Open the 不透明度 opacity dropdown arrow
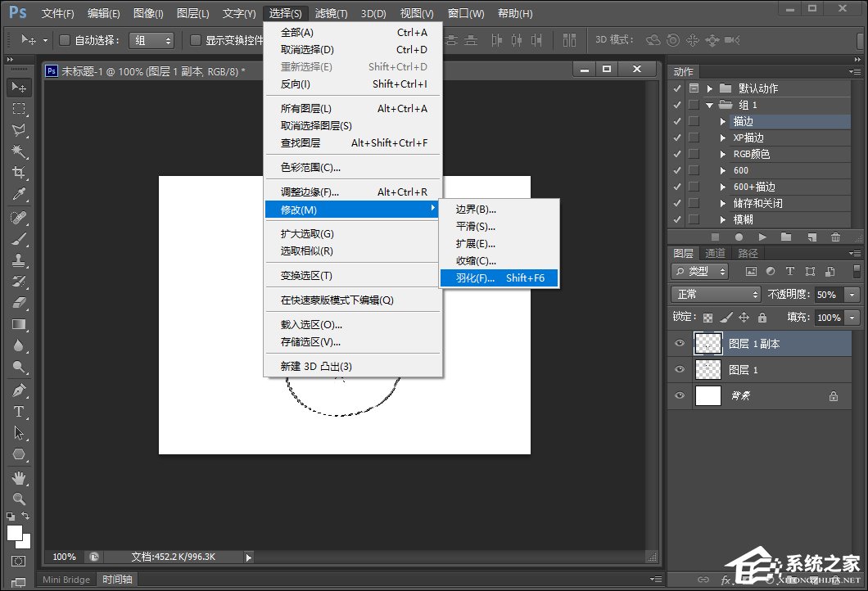Screen dimensions: 868x591 852,295
